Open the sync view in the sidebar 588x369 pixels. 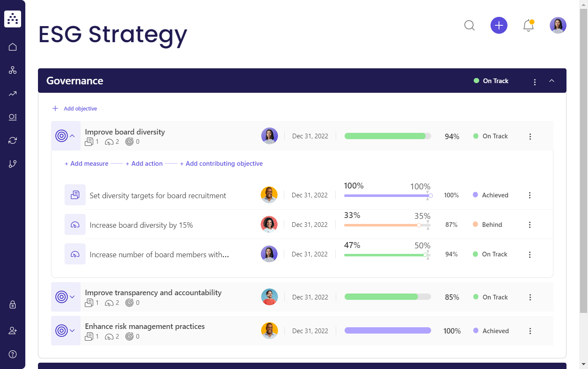13,140
